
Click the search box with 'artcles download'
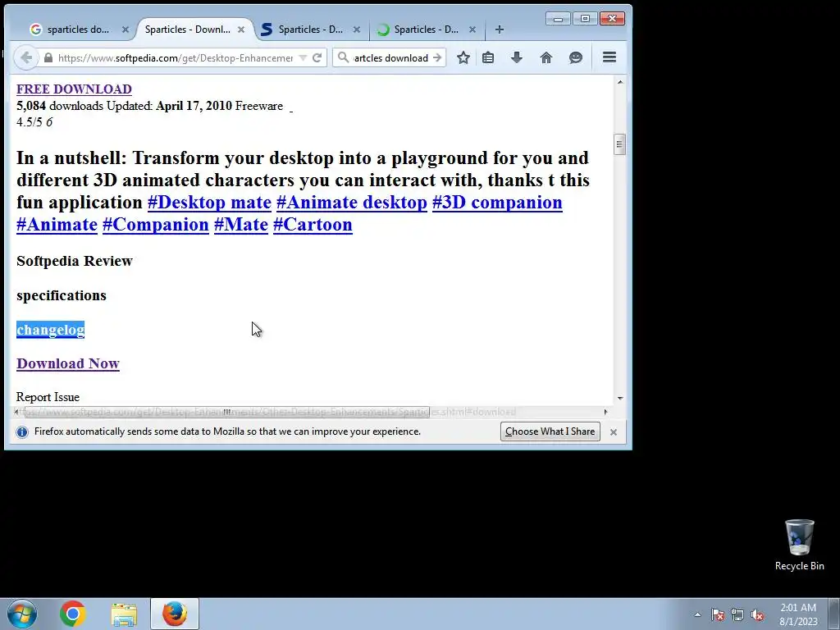coord(391,58)
